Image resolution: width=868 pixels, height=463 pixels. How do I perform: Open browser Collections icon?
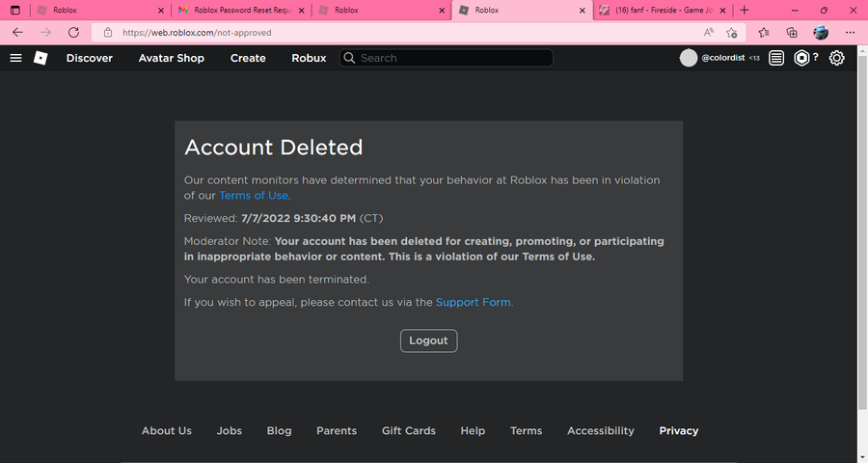tap(791, 32)
